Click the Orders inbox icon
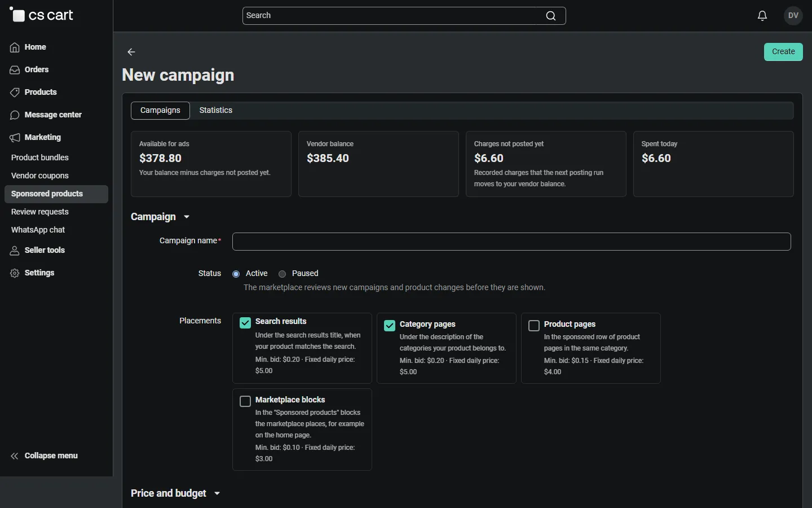This screenshot has height=508, width=812. 15,70
